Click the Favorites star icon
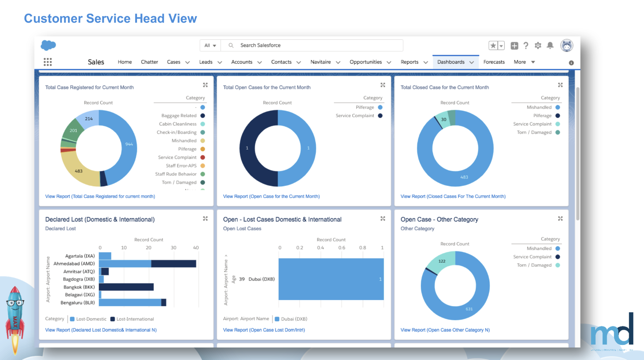The image size is (644, 360). [x=493, y=46]
